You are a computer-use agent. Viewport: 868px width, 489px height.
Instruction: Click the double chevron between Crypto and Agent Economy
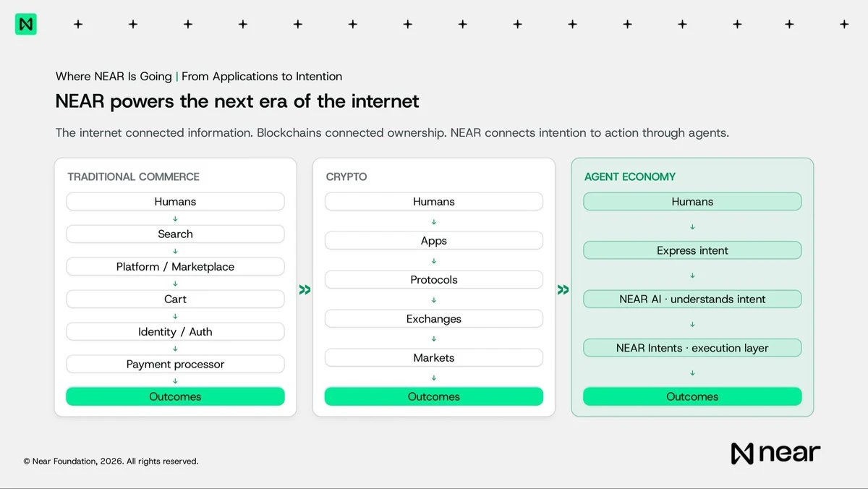(x=563, y=289)
